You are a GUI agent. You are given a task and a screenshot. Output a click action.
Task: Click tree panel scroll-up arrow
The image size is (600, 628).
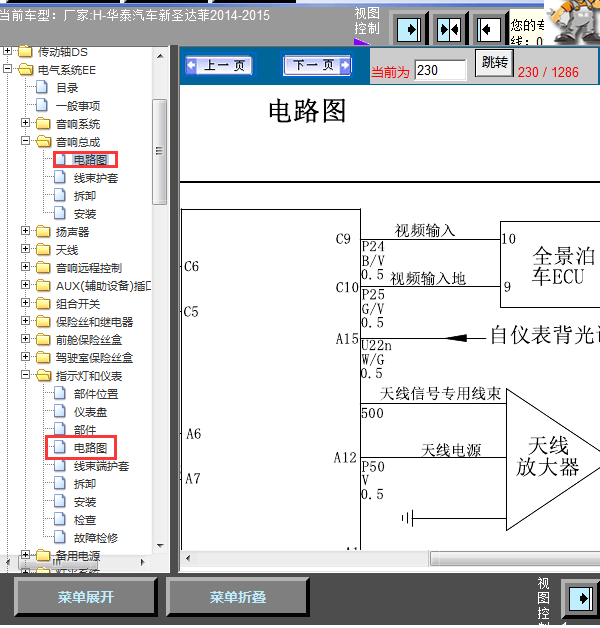[x=160, y=56]
